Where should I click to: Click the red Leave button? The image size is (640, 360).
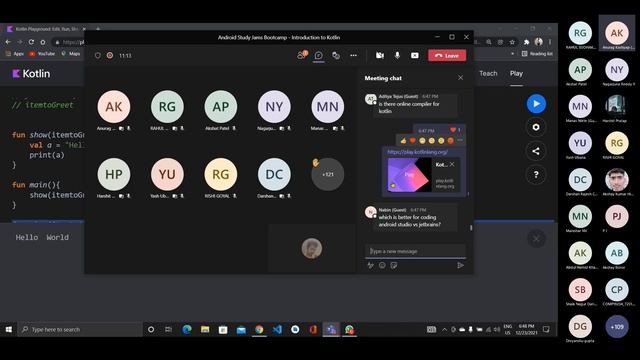447,55
